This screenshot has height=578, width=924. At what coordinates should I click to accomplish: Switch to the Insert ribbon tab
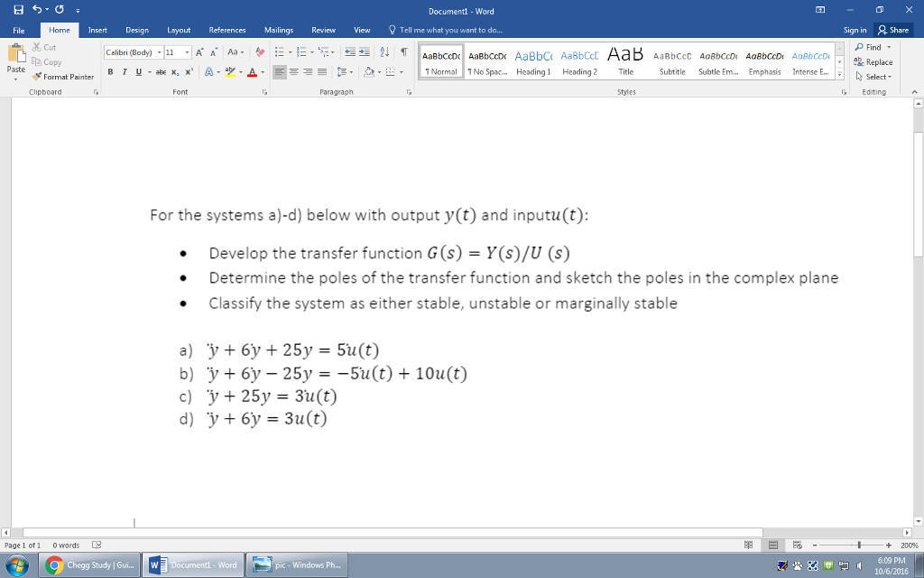point(97,30)
